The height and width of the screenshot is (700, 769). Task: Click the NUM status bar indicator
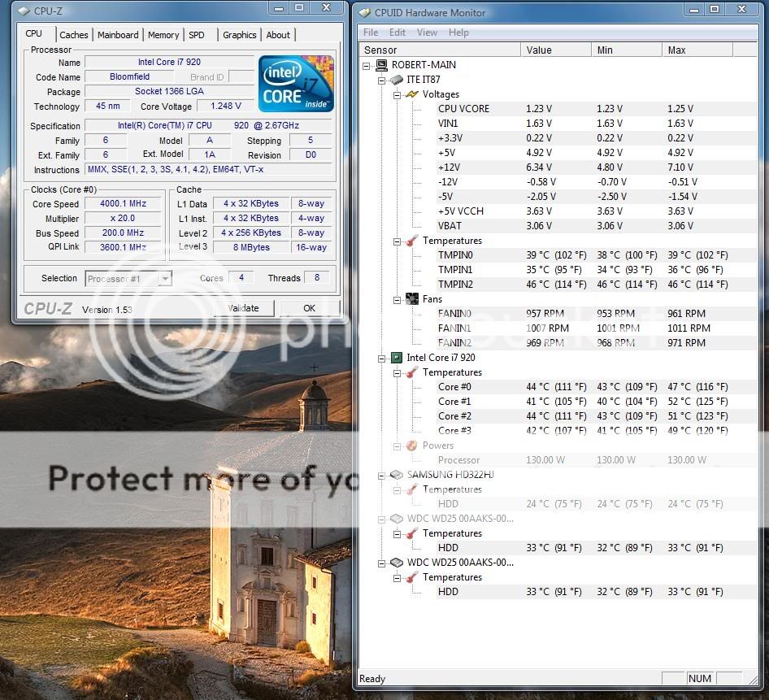click(699, 678)
